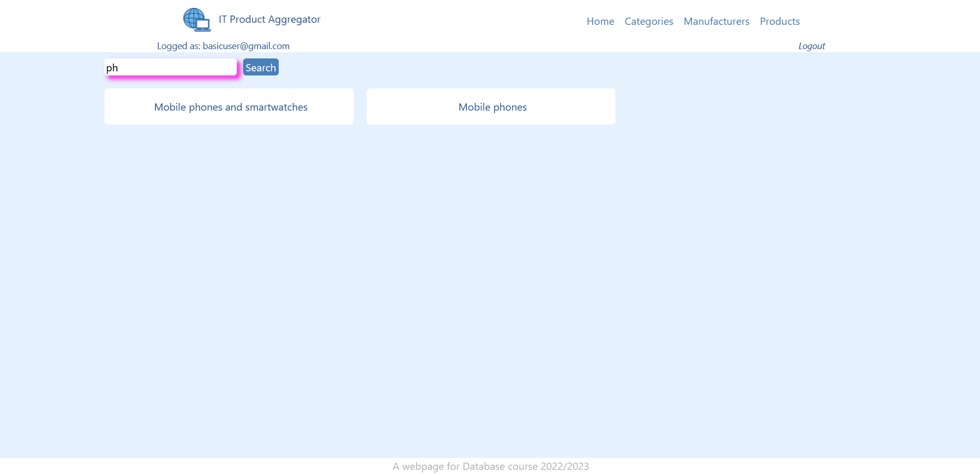This screenshot has height=475, width=980.
Task: Click the 'Mobile phones and smartwatches' title text
Action: (231, 107)
